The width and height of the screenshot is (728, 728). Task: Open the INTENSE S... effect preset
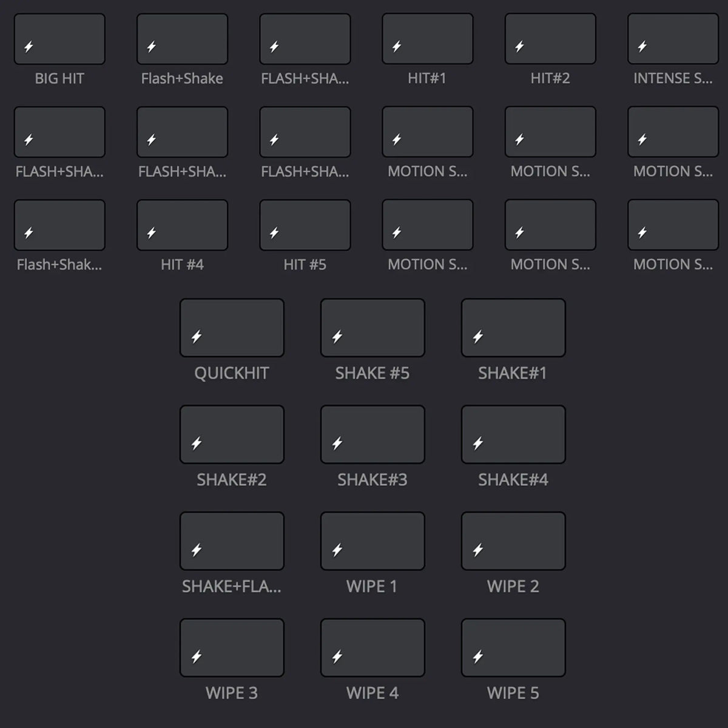[x=672, y=38]
